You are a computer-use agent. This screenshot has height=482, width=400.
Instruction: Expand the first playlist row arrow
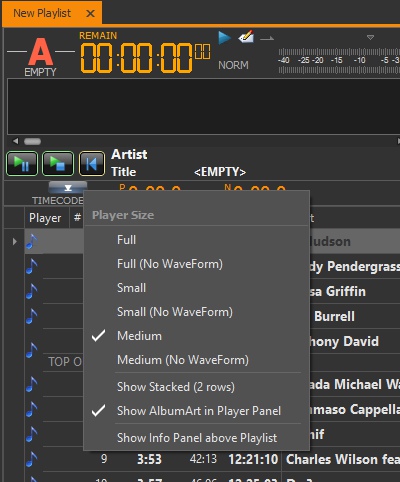click(14, 241)
